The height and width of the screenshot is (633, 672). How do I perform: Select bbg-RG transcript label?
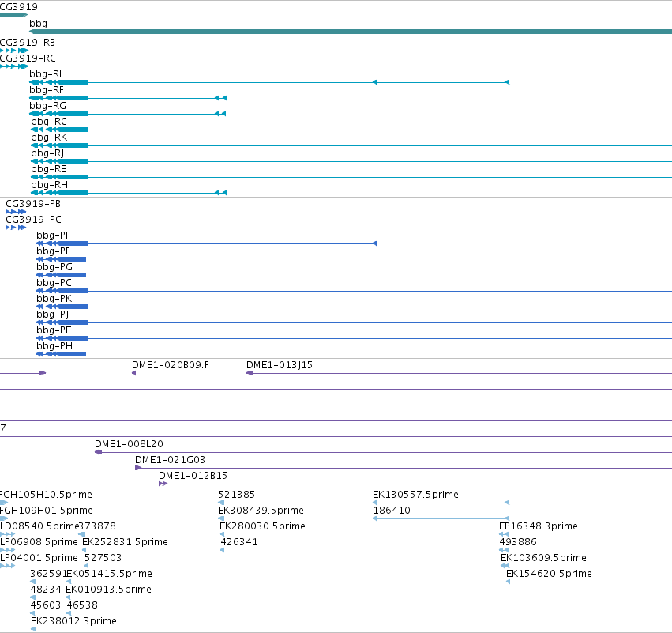(x=47, y=106)
